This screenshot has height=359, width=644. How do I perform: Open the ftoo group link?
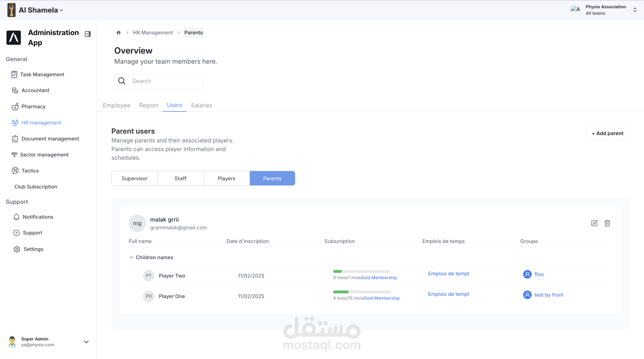click(539, 274)
